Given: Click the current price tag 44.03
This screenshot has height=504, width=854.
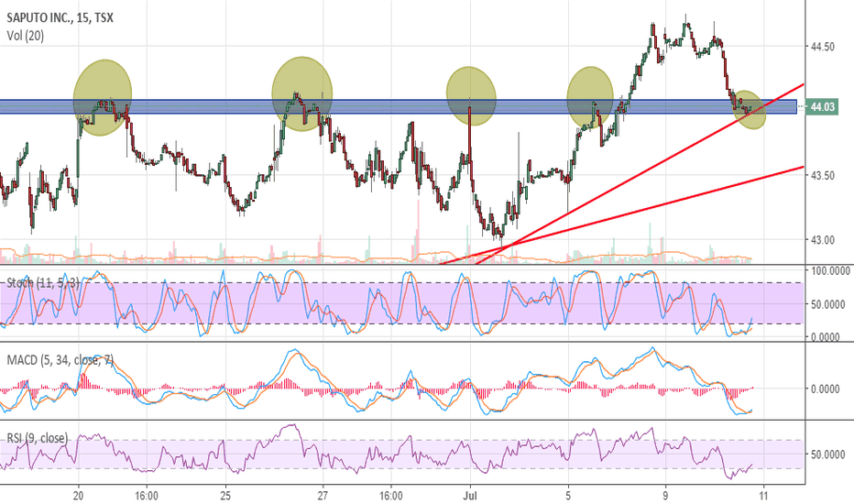Looking at the screenshot, I should [x=822, y=107].
